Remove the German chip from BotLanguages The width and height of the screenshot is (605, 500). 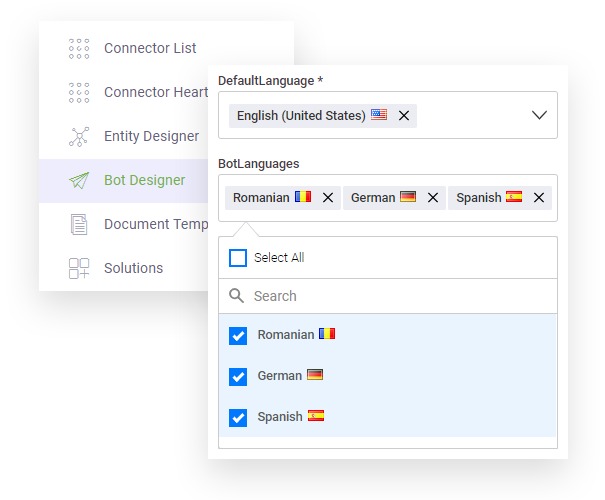click(x=433, y=198)
